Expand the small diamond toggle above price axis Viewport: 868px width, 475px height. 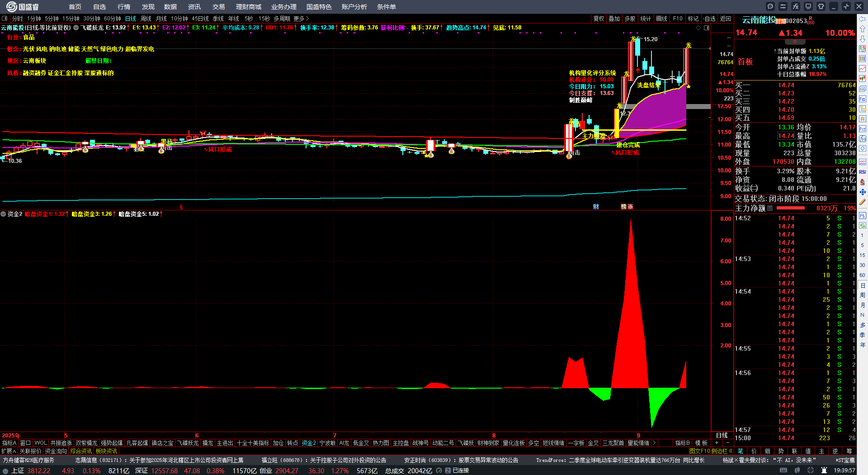[x=698, y=28]
